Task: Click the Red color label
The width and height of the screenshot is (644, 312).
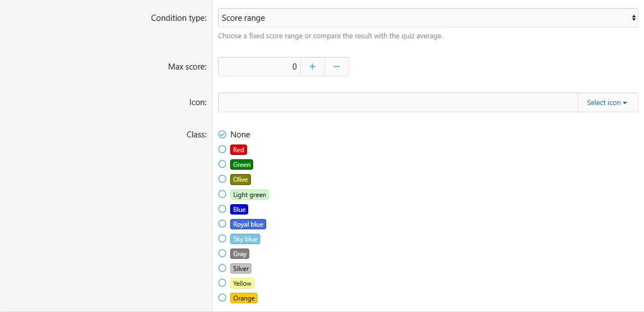Action: point(238,150)
